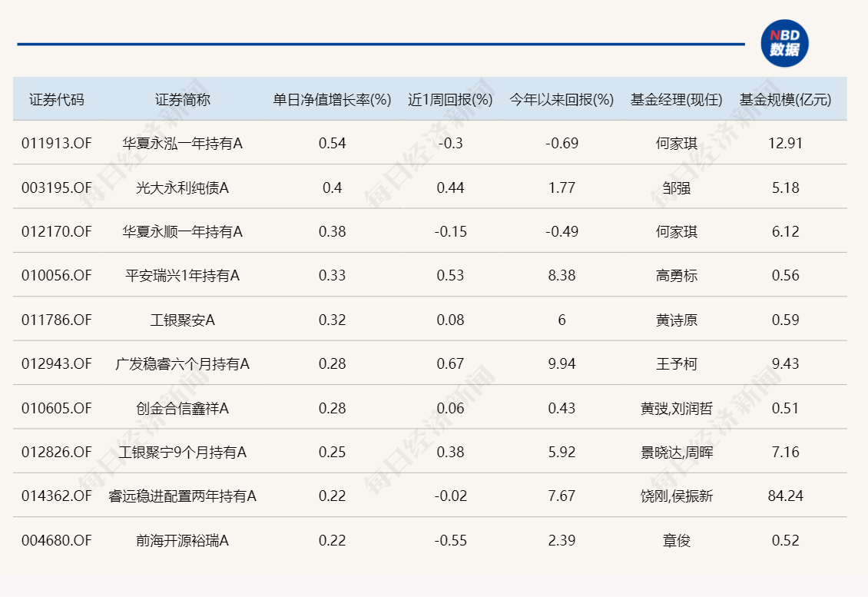This screenshot has height=597, width=868.
Task: Select fund name 光大永利纯债A
Action: (183, 187)
